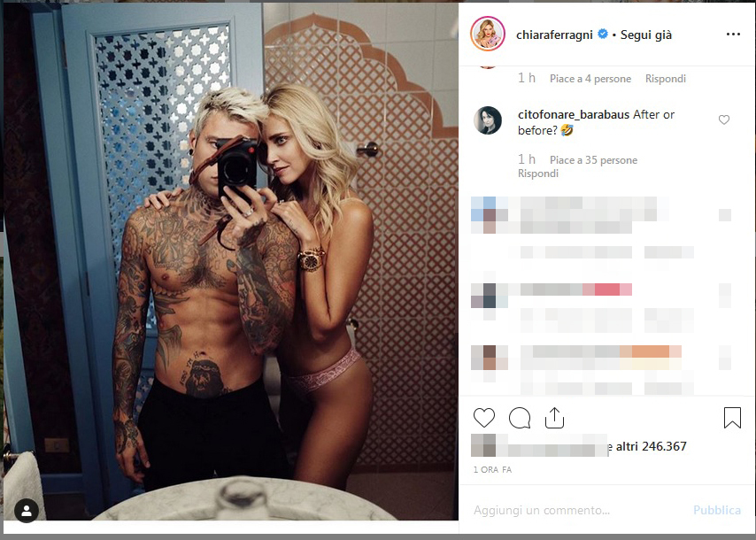This screenshot has width=756, height=540.
Task: Open chiaraferragni profile picture
Action: pos(488,34)
